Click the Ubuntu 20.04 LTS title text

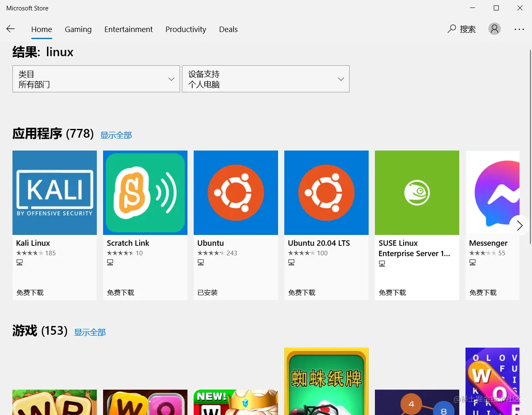point(319,243)
